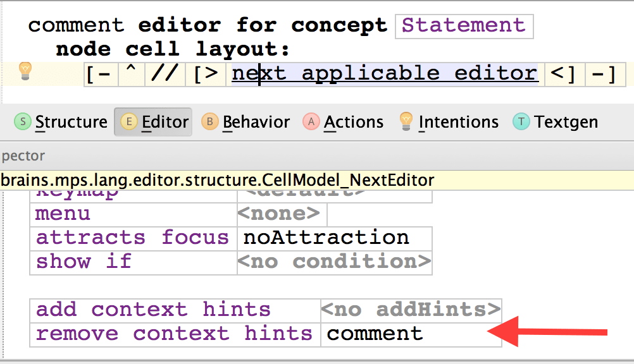
Task: Click the intention lightbulb icon in the gutter
Action: click(25, 70)
